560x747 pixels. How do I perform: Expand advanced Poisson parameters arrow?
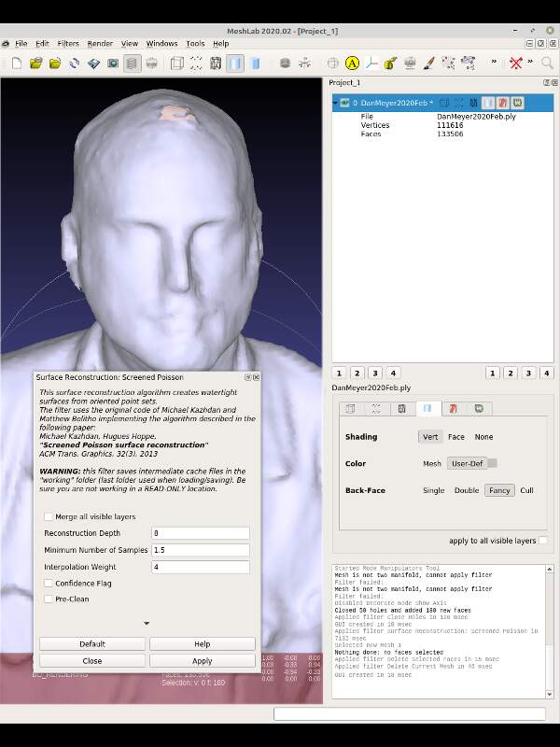tap(147, 623)
